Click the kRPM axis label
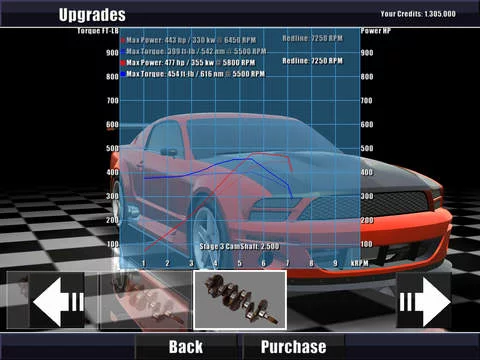This screenshot has width=480, height=360. click(x=360, y=263)
